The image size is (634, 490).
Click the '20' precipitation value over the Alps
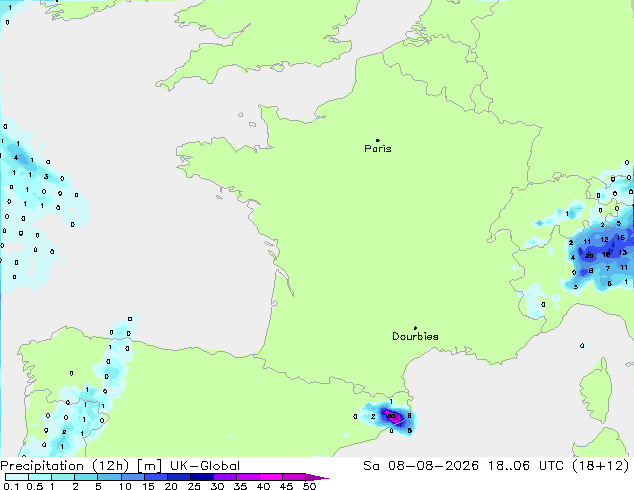click(x=589, y=256)
